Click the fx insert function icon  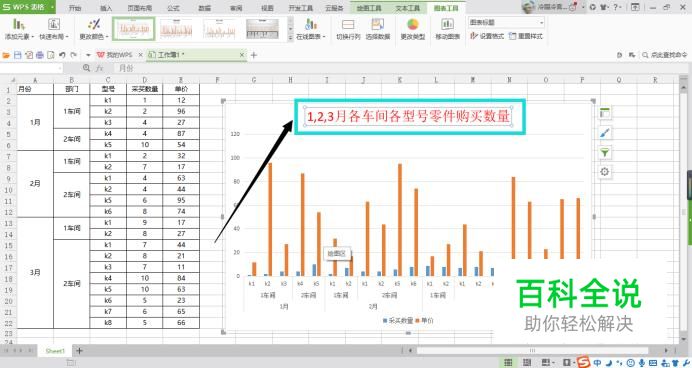pyautogui.click(x=99, y=68)
